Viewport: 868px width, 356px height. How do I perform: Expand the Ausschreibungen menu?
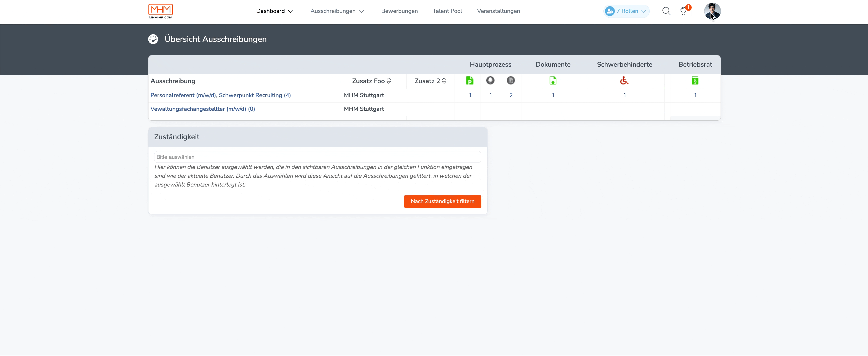click(x=337, y=11)
